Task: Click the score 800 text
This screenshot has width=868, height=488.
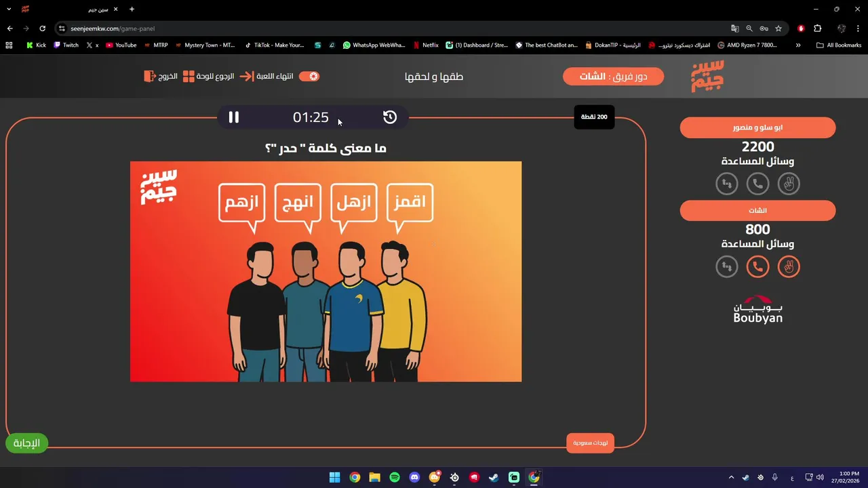Action: click(757, 230)
